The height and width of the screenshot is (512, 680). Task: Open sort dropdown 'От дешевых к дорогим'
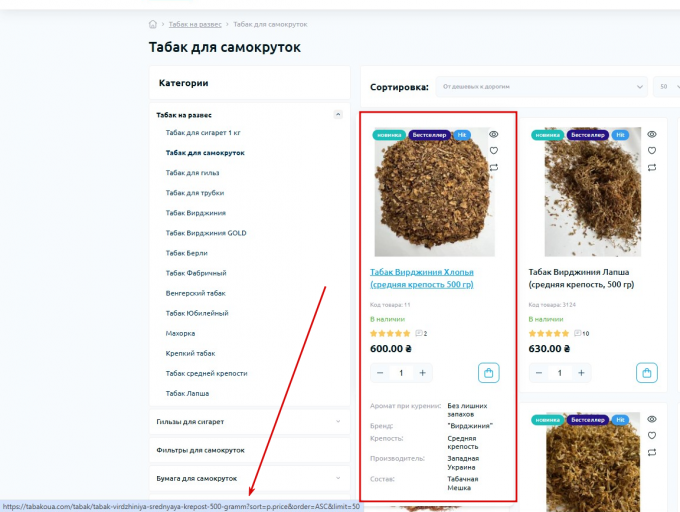click(x=541, y=87)
